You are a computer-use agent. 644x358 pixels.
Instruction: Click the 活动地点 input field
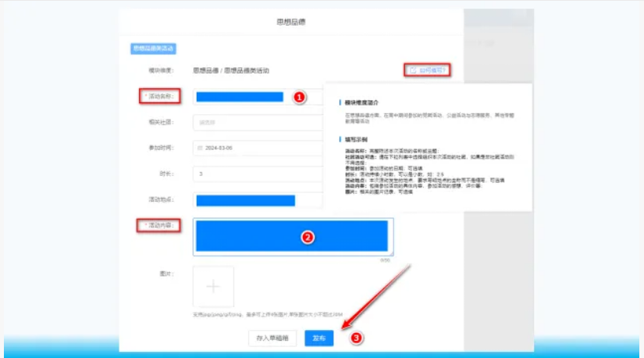click(246, 200)
